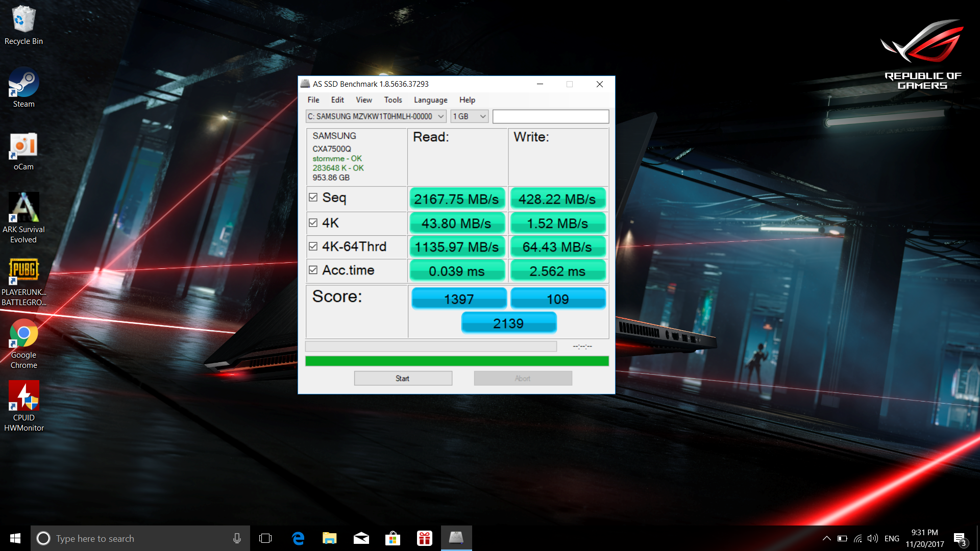Click the 4K read result 43.80 MB/s

pyautogui.click(x=457, y=223)
